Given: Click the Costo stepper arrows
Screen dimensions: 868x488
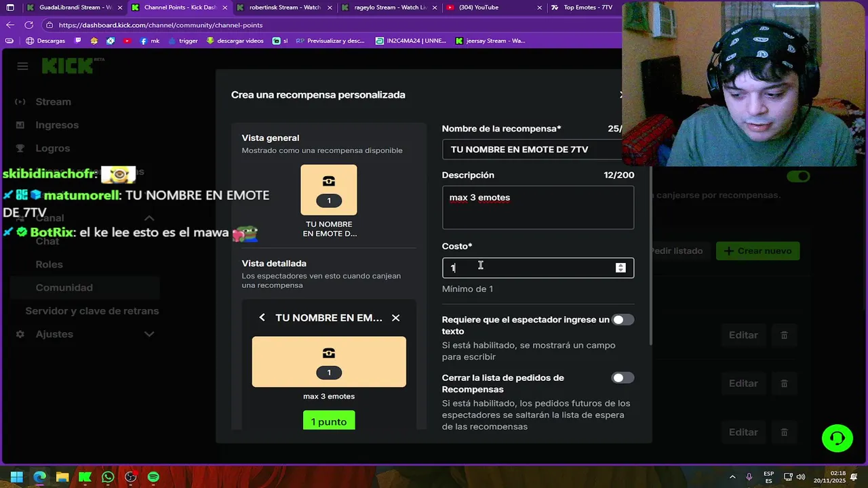Looking at the screenshot, I should (620, 268).
